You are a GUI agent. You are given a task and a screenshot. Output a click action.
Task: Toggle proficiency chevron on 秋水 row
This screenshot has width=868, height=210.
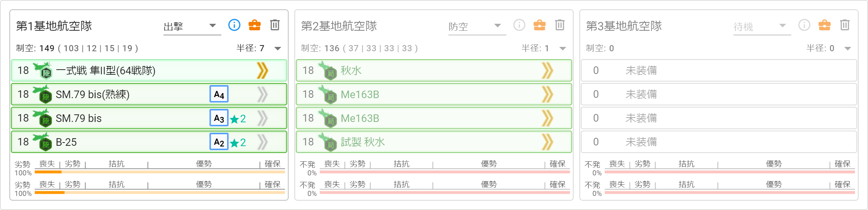pyautogui.click(x=547, y=71)
